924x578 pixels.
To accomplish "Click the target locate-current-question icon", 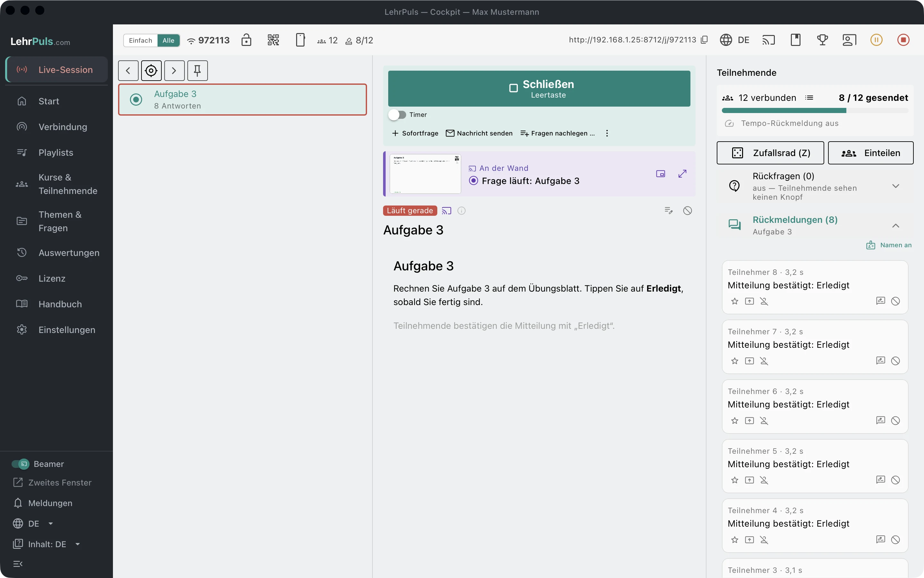I will [151, 71].
